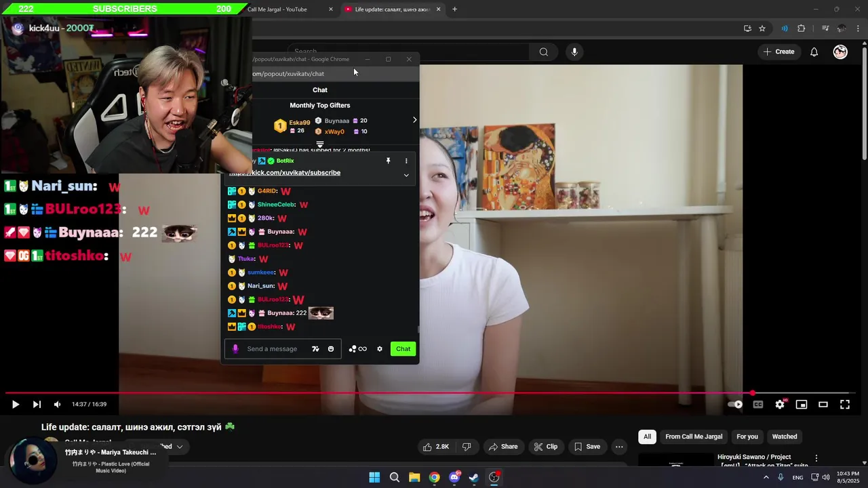
Task: Click the purple microphone in chat input
Action: pyautogui.click(x=235, y=349)
